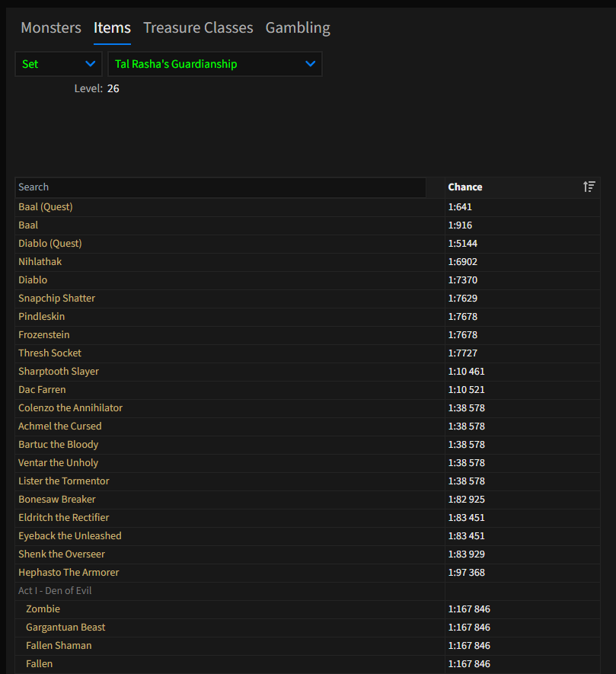
Task: Click on Pindleskin in the list
Action: point(41,317)
